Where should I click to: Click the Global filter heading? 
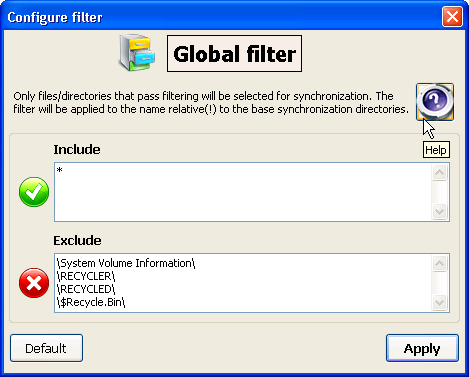pyautogui.click(x=234, y=54)
